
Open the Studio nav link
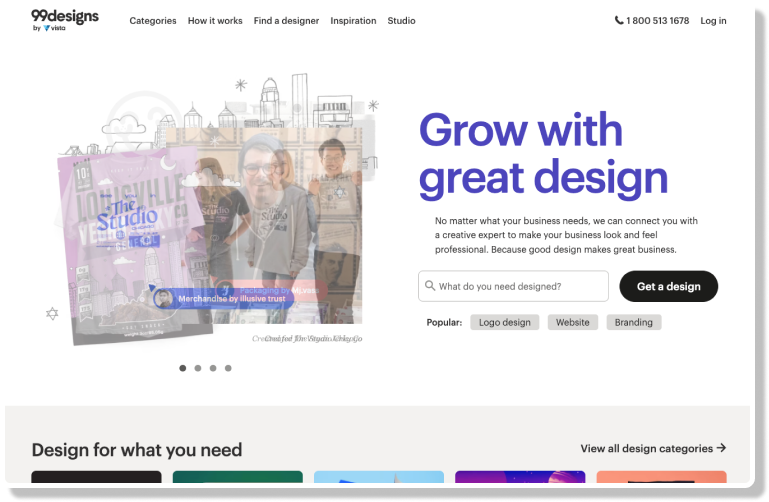(x=401, y=21)
